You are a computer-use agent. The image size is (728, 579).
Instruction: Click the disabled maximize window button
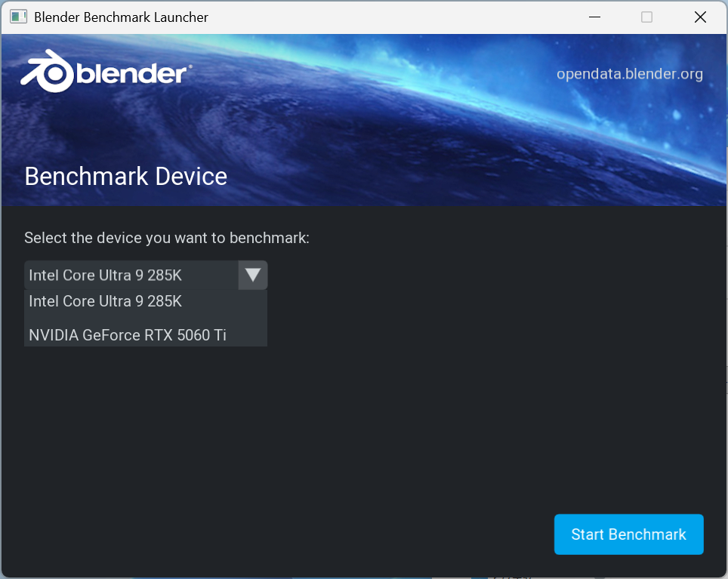(x=646, y=17)
